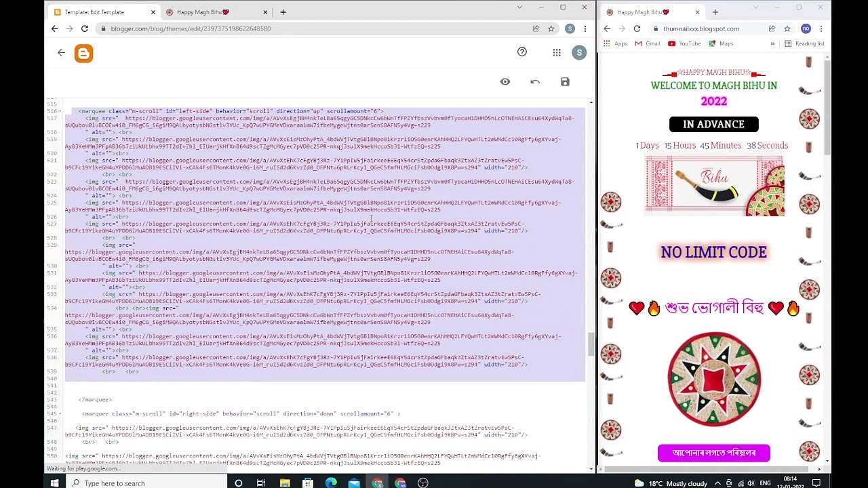This screenshot has height=488, width=868.
Task: Open the Blogger help icon
Action: click(522, 52)
